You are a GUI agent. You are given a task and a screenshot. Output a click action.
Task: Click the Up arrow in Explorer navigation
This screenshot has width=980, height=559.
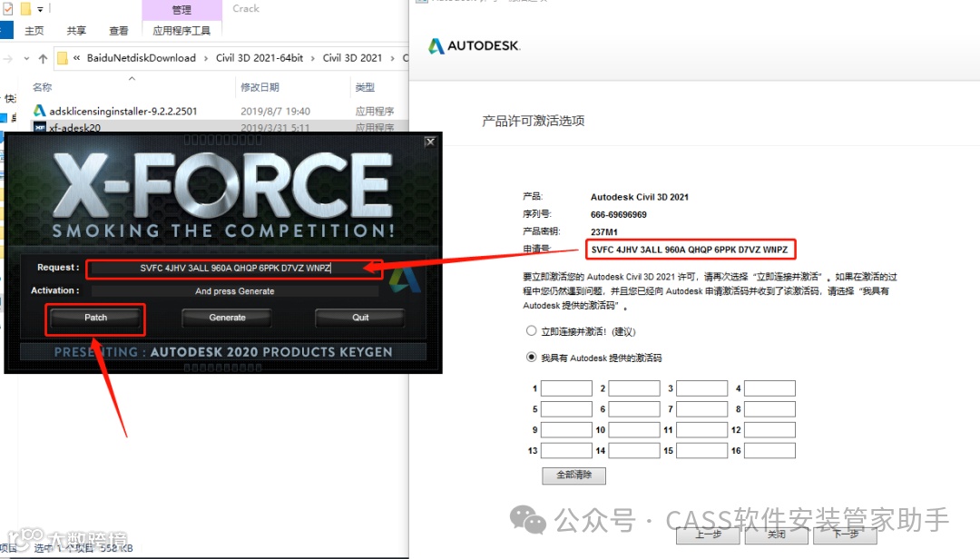click(x=43, y=58)
